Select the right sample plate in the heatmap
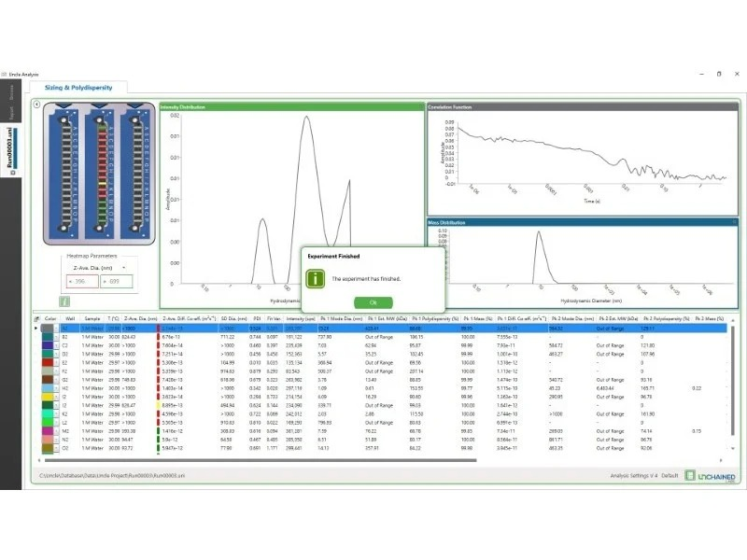Screen dimensions: 747x560 pos(137,174)
